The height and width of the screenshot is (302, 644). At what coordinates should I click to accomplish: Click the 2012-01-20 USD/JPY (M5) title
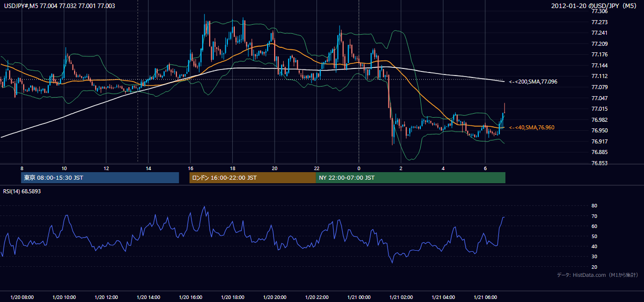point(595,6)
